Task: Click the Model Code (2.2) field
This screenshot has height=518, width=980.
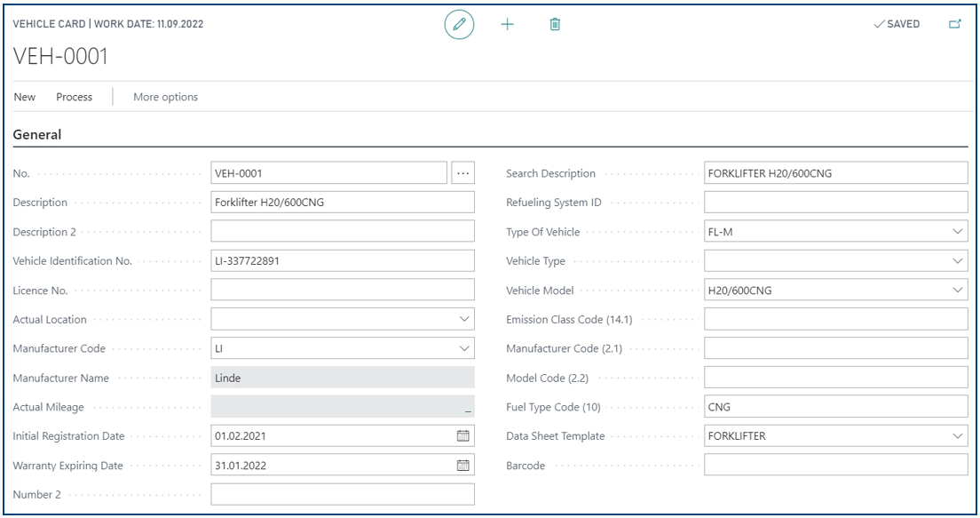Action: coord(835,378)
